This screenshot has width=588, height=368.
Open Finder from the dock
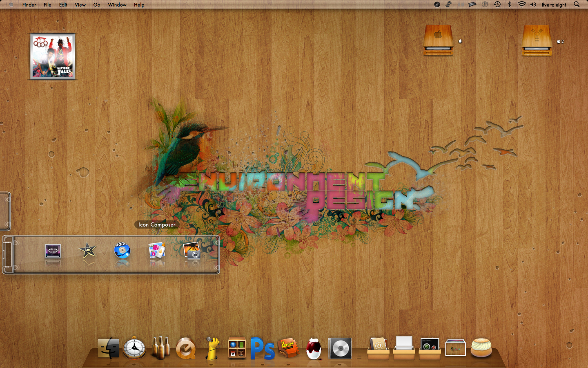pyautogui.click(x=109, y=348)
